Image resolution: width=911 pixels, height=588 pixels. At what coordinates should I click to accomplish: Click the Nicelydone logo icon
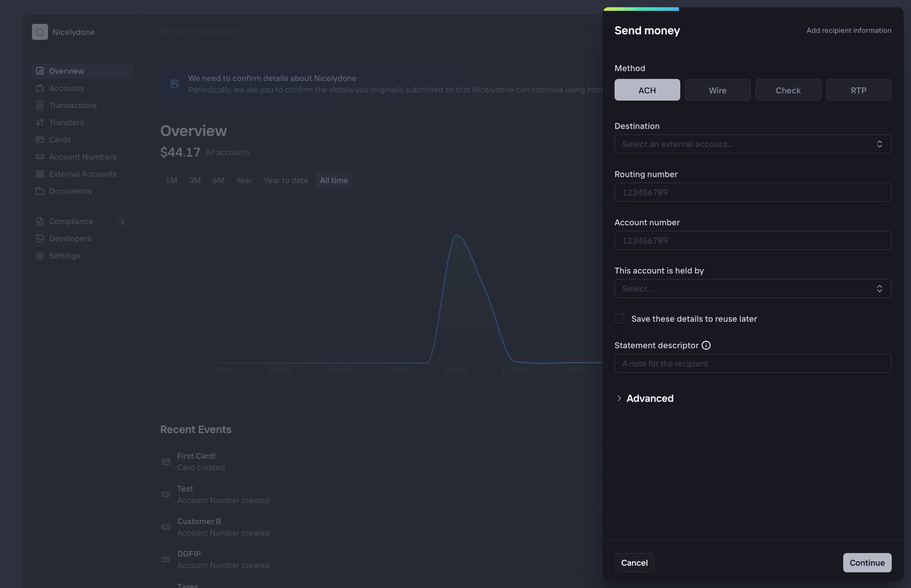(40, 32)
